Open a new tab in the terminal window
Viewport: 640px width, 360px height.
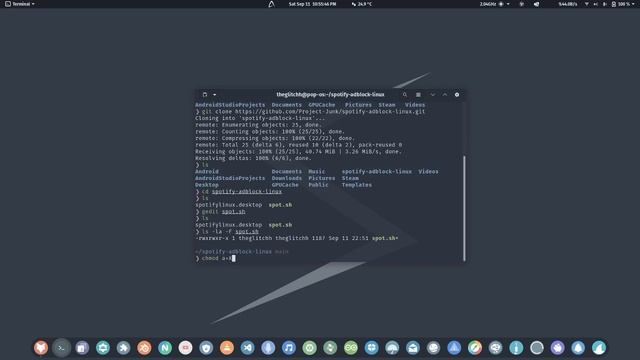(x=205, y=95)
